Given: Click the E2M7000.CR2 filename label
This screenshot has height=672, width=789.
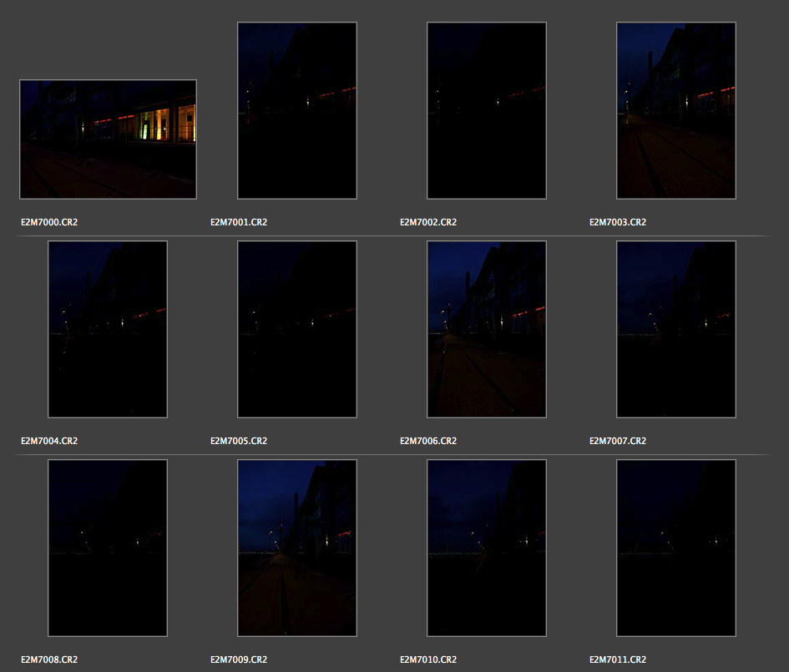Looking at the screenshot, I should (49, 223).
